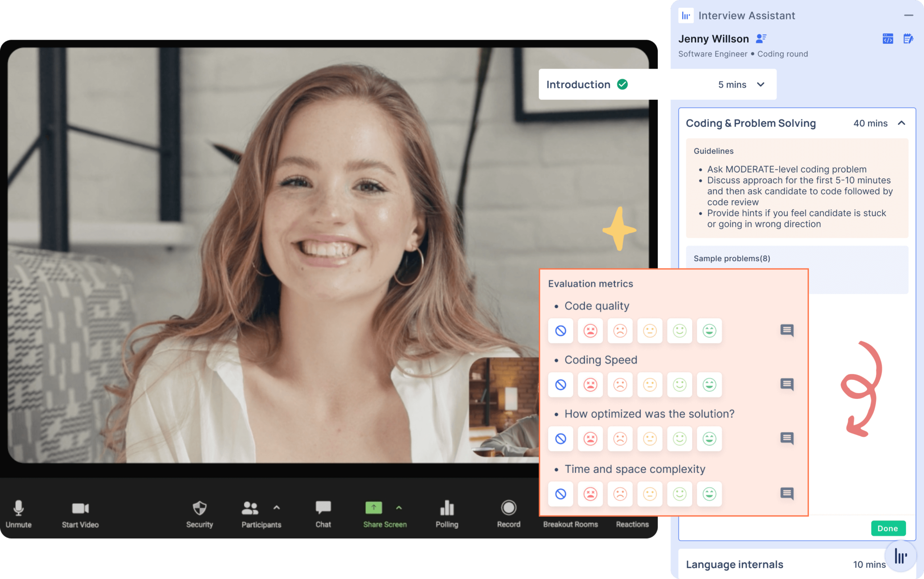The image size is (924, 579).
Task: Collapse the Coding & Problem Solving section
Action: click(901, 123)
